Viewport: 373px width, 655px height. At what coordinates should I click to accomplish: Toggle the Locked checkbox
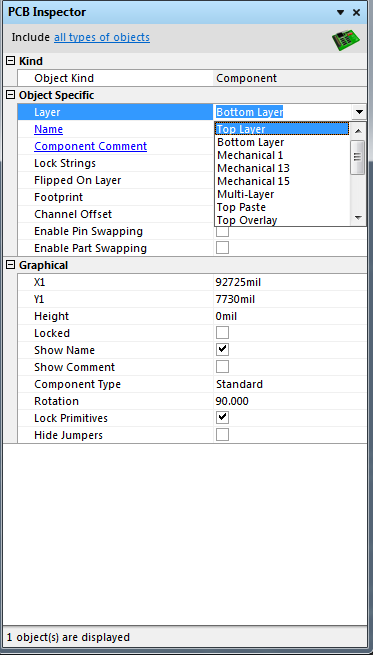[x=222, y=333]
